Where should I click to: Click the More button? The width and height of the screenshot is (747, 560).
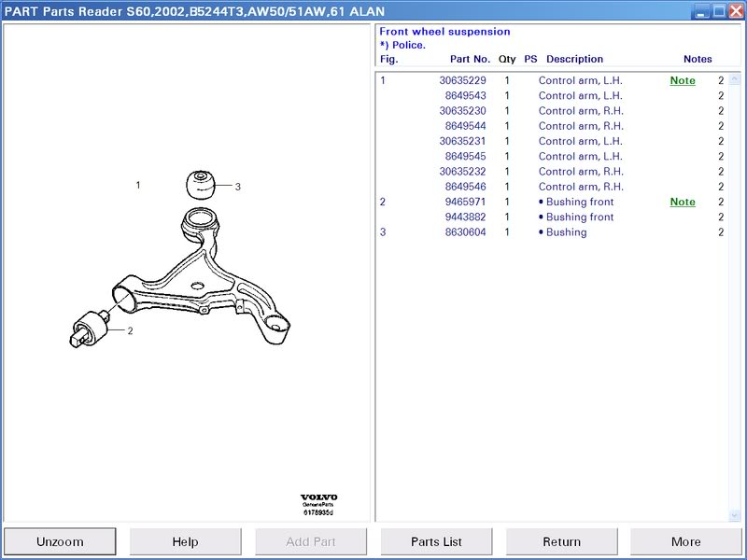[x=686, y=541]
